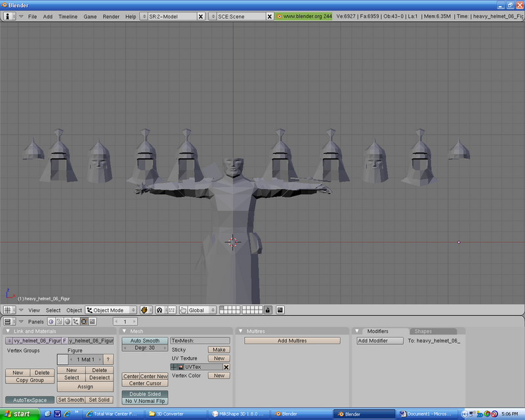
Task: Toggle the Auto Smooth button
Action: (x=144, y=341)
